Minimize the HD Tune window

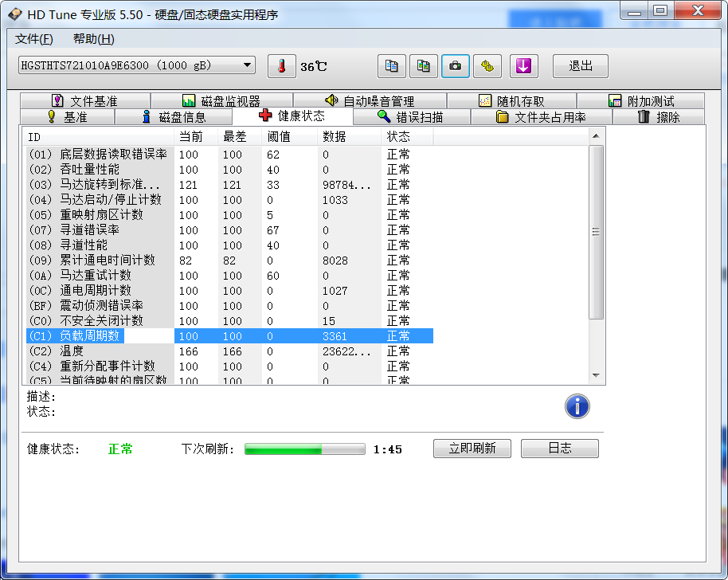coord(634,10)
